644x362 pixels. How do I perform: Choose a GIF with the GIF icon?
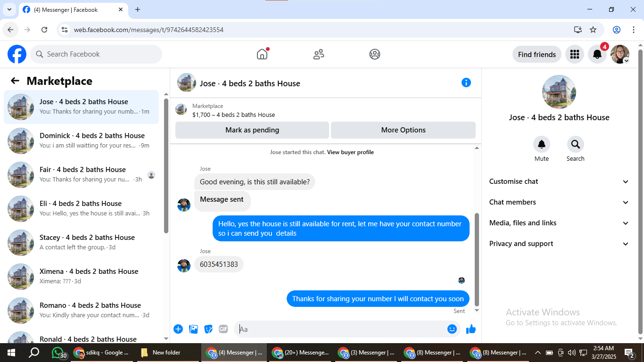tap(223, 329)
